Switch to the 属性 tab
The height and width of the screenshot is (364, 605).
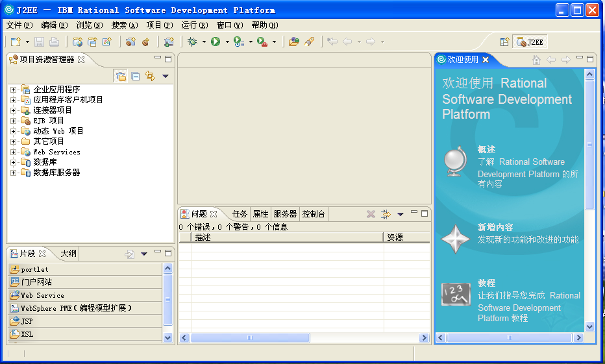(x=260, y=214)
